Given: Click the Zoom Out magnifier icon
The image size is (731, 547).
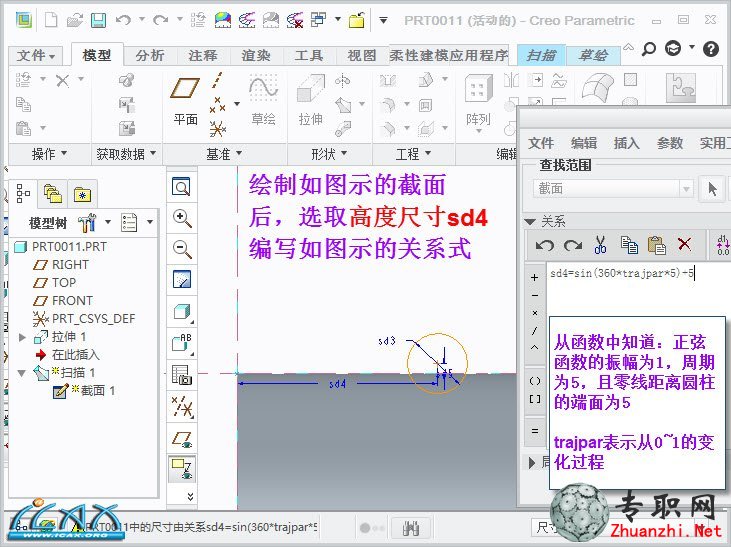Looking at the screenshot, I should [x=182, y=249].
